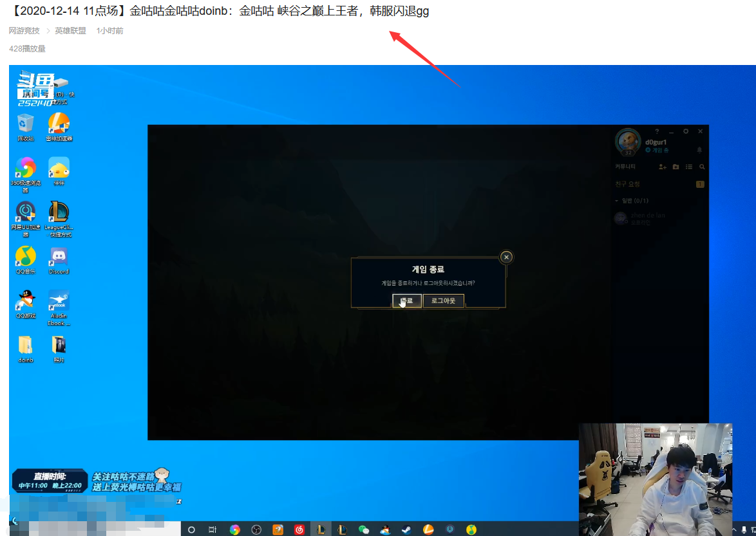The height and width of the screenshot is (536, 756).
Task: Click the 英雄联盟 breadcrumb link
Action: coord(70,31)
